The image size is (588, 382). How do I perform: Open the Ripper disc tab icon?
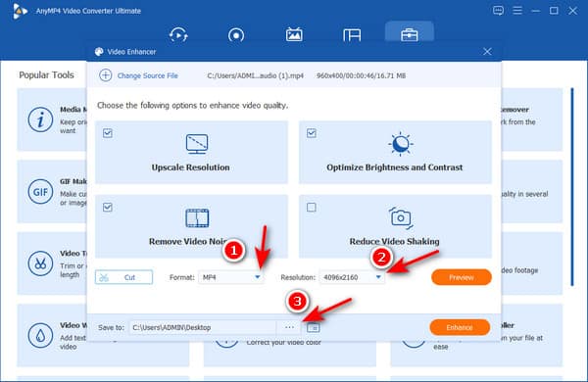point(236,35)
